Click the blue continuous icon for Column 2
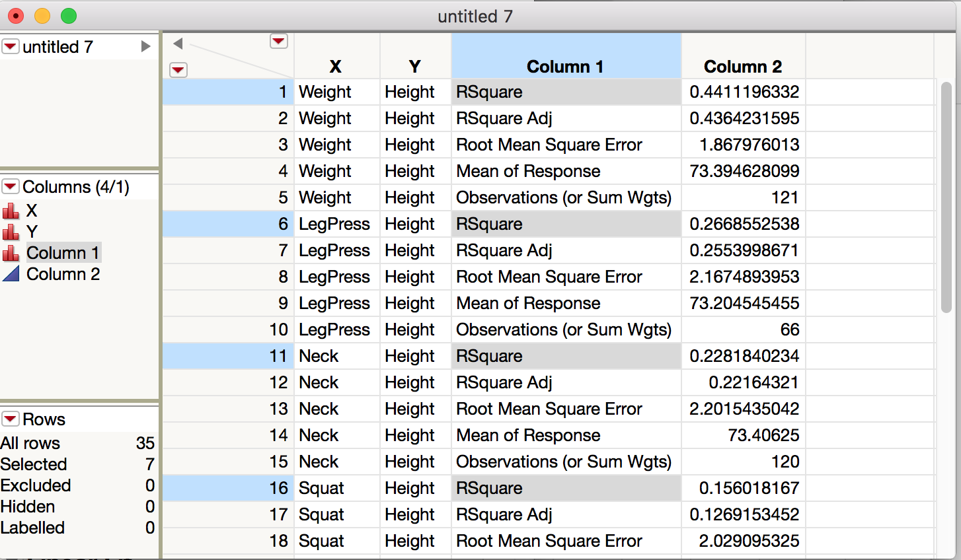This screenshot has height=560, width=961. [11, 274]
